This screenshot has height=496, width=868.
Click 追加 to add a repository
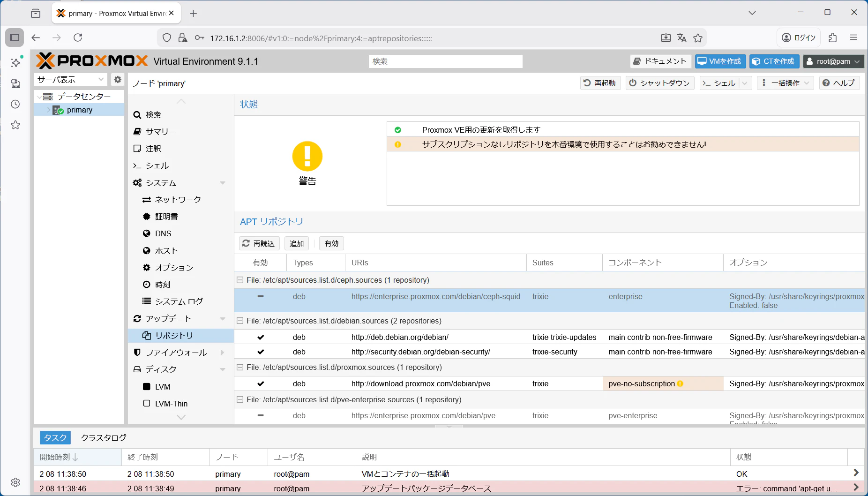297,243
